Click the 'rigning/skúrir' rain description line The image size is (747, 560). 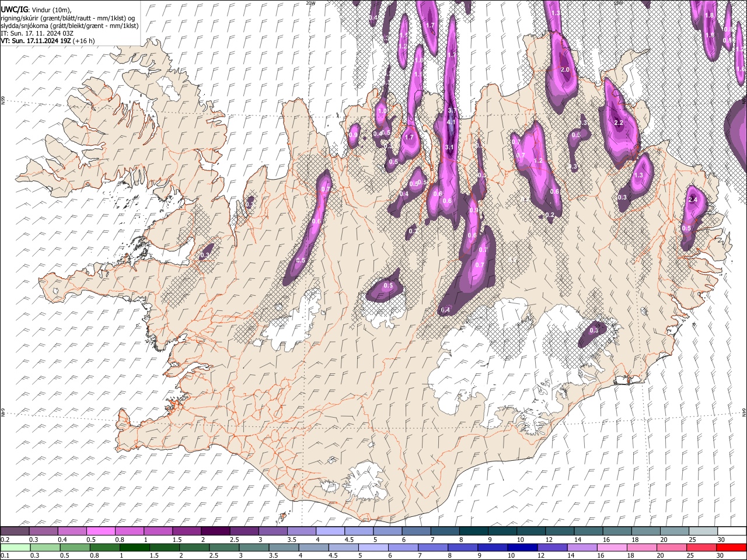(x=68, y=18)
